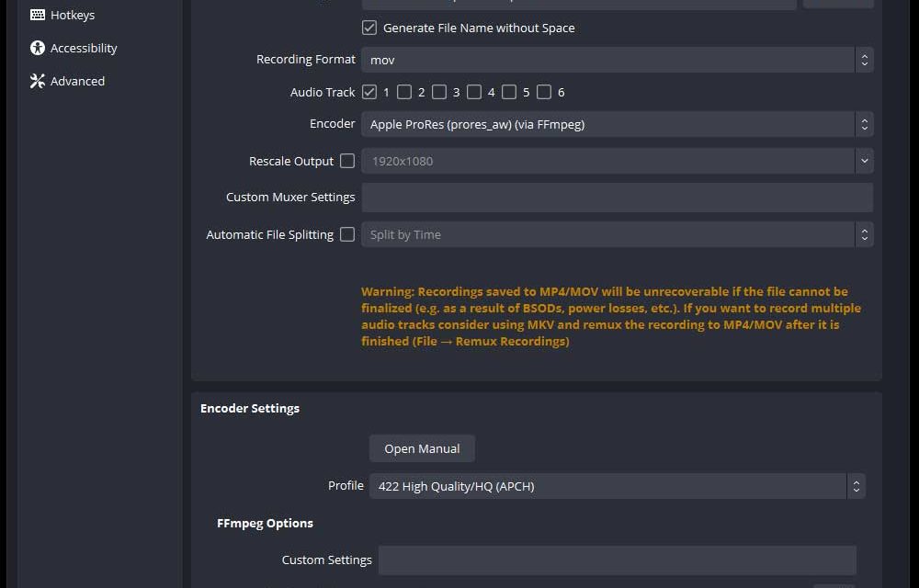Image resolution: width=919 pixels, height=588 pixels.
Task: Open the Advanced settings section
Action: coord(77,81)
